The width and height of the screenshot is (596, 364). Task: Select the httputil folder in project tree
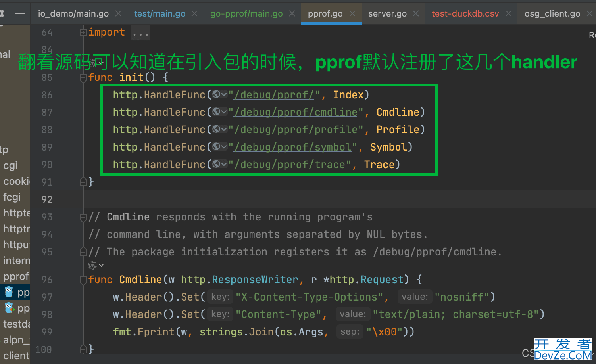click(x=17, y=245)
